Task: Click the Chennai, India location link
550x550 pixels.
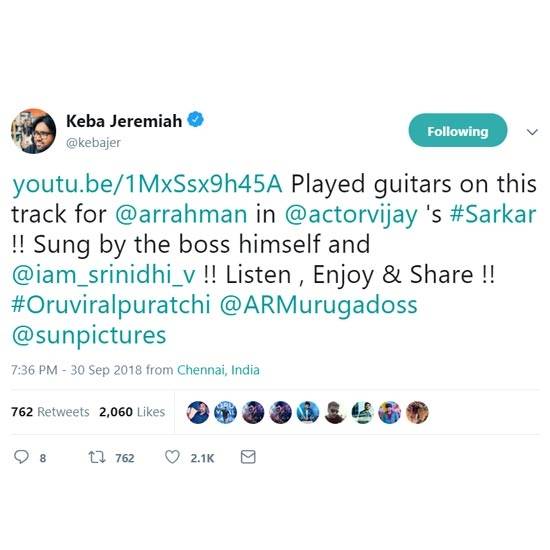Action: [x=218, y=370]
